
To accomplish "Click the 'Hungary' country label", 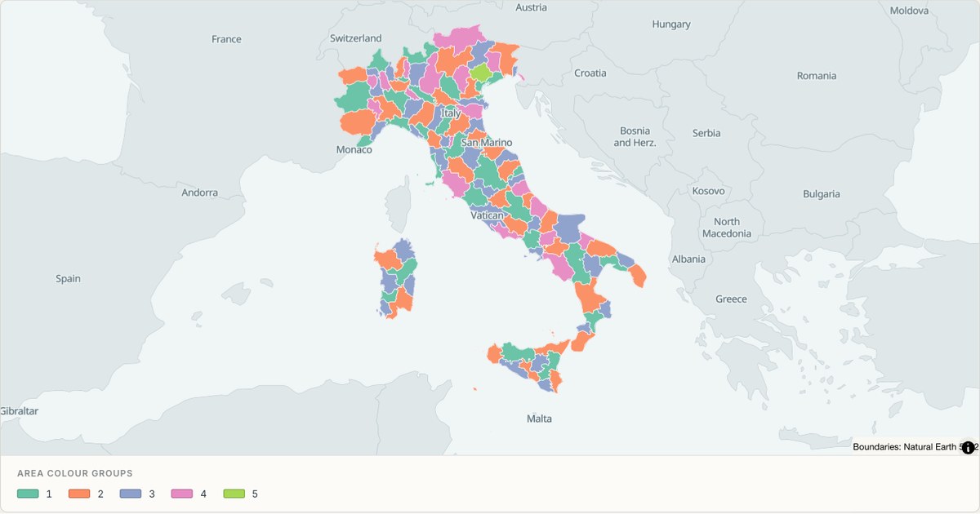I will (x=671, y=24).
